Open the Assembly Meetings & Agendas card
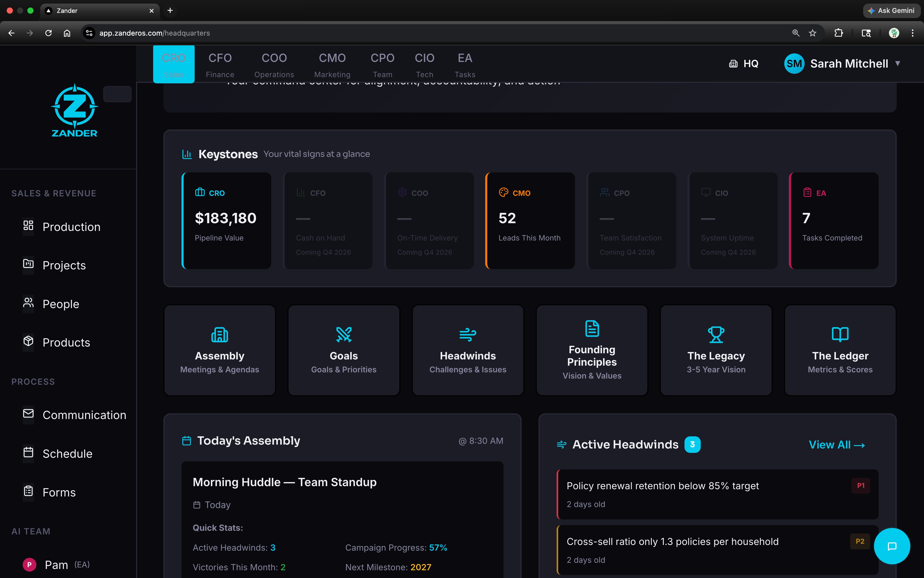Viewport: 924px width, 578px height. point(220,350)
